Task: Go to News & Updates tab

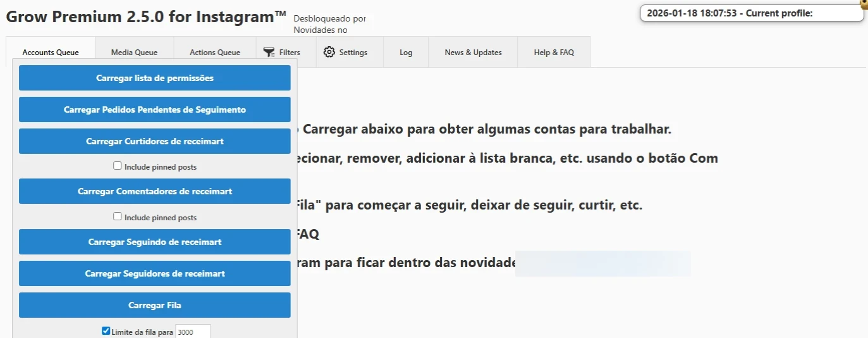Action: pyautogui.click(x=473, y=53)
